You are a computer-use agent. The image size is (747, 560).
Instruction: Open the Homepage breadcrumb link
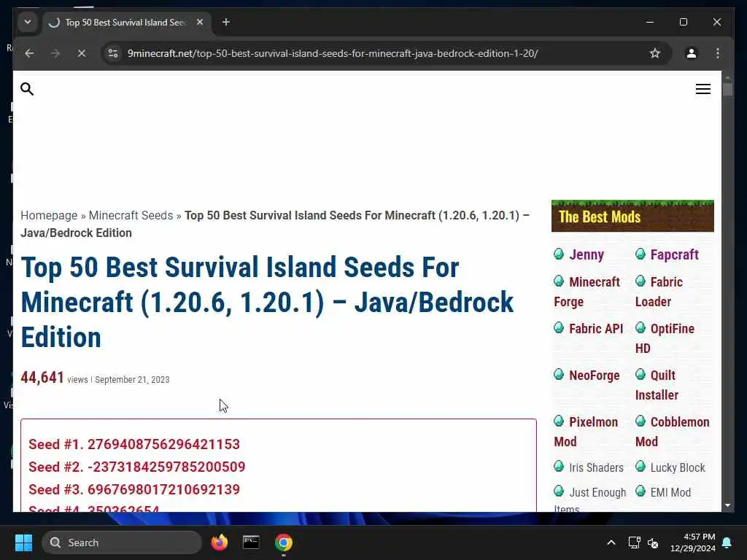[x=49, y=215]
